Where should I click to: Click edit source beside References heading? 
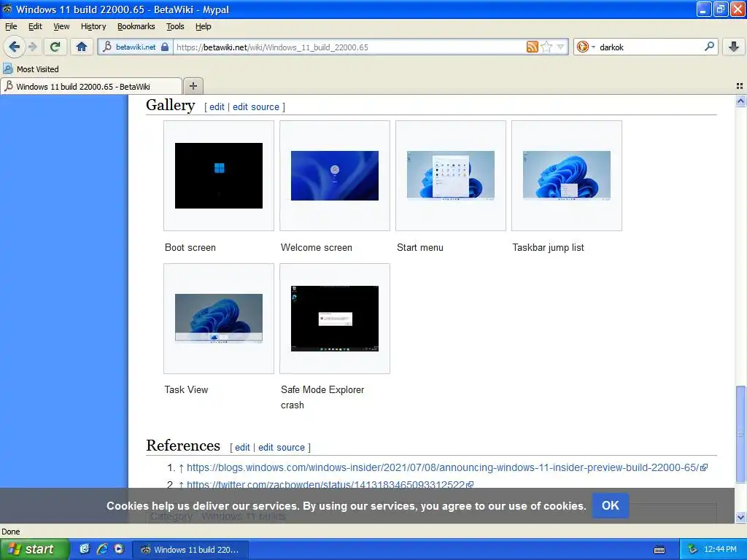pos(281,447)
